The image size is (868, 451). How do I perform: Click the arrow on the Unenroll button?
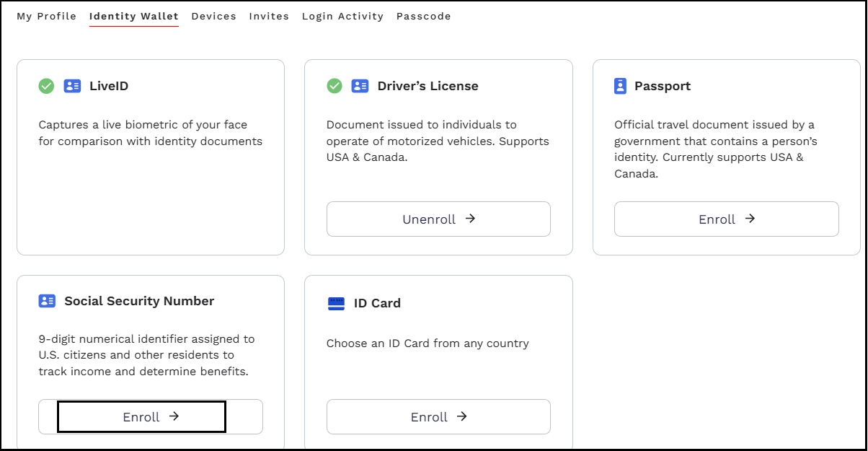coord(470,219)
